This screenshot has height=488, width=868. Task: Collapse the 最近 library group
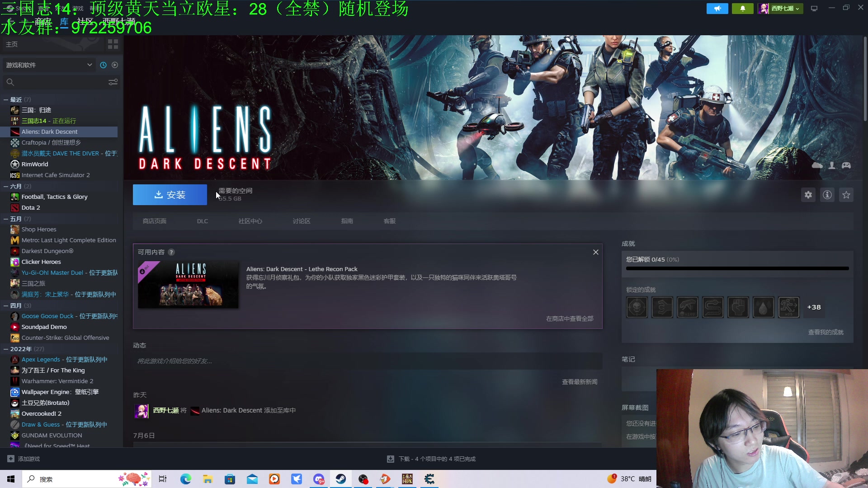pyautogui.click(x=6, y=99)
